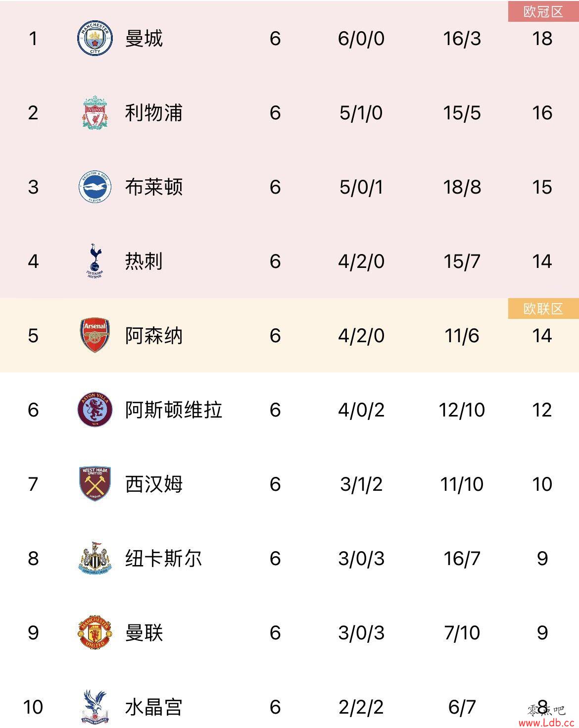Click the Newcastle United crest
The image size is (579, 728).
pyautogui.click(x=95, y=558)
